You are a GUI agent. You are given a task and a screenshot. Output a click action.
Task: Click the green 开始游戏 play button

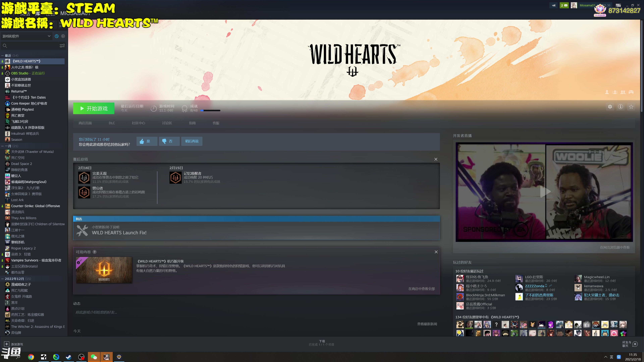[94, 108]
